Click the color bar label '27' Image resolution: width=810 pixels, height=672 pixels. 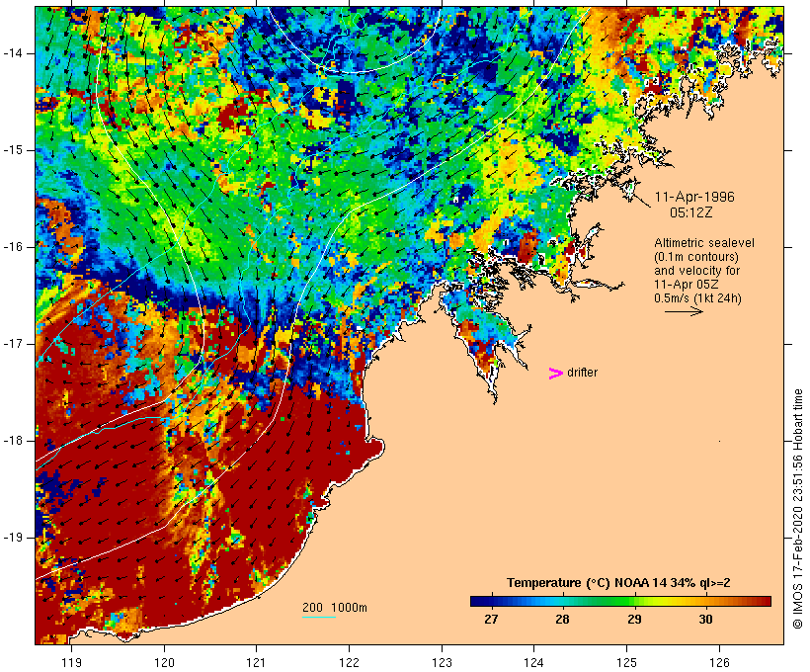(491, 619)
